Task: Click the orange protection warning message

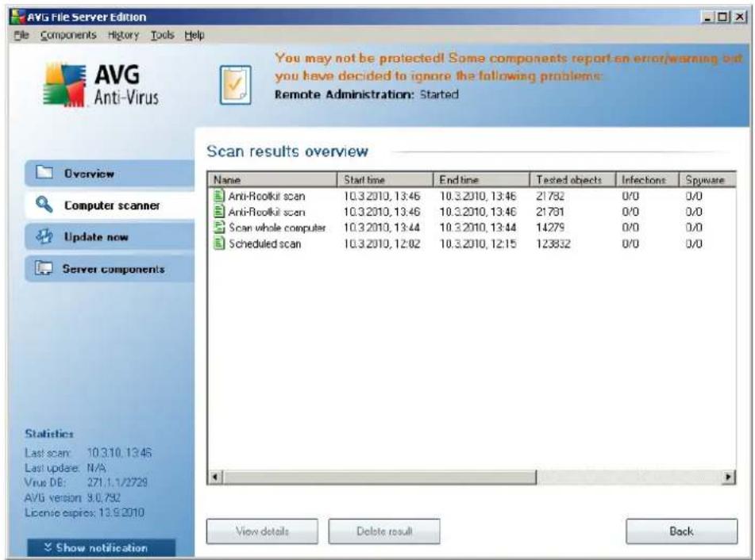Action: (510, 67)
